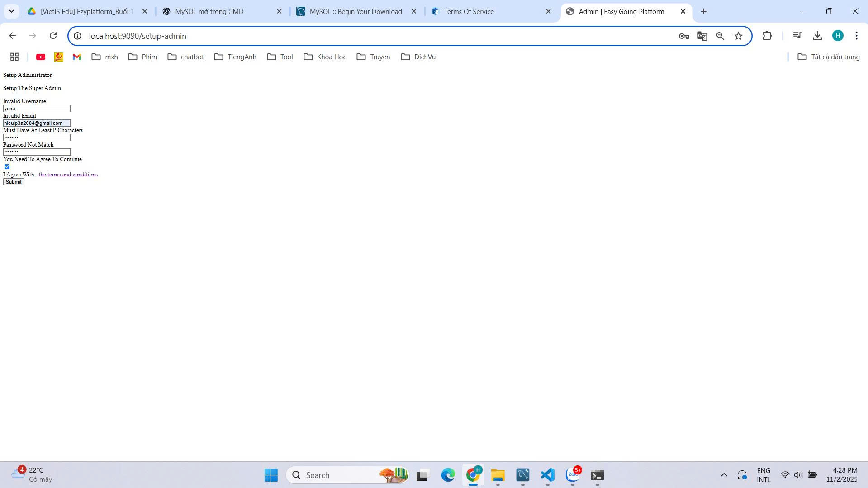Open the TiengAnh bookmark folder
The width and height of the screenshot is (868, 488).
click(235, 57)
